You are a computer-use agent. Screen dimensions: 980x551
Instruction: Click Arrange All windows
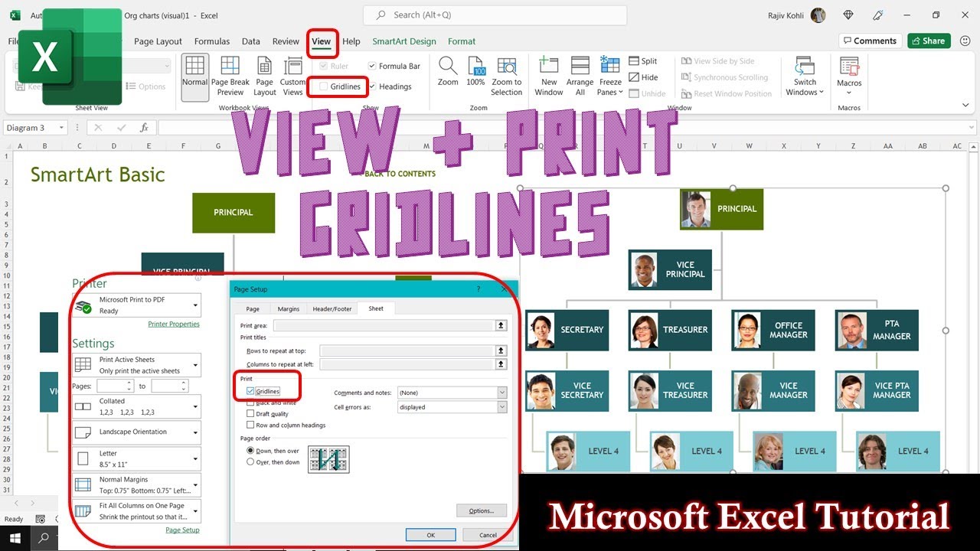[x=580, y=77]
